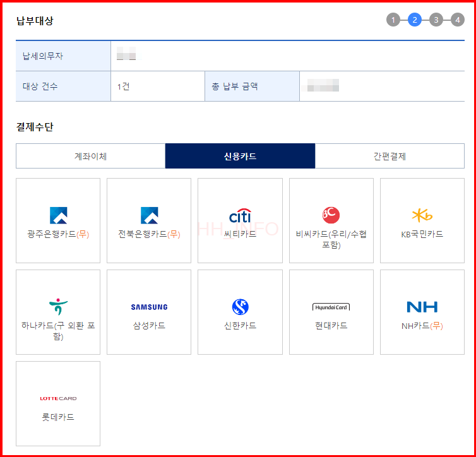Select the 전북은행카드 logo icon
Image resolution: width=476 pixels, height=457 pixels.
[x=150, y=215]
